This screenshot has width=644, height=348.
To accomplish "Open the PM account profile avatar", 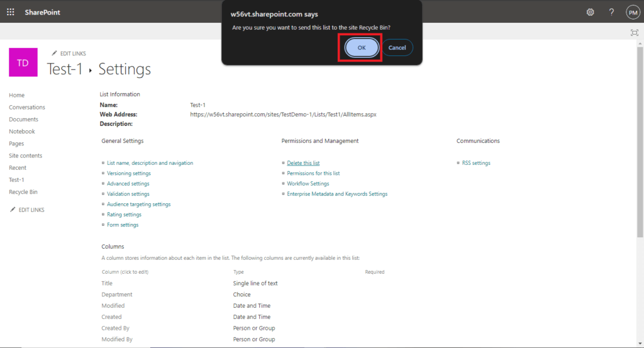I will click(633, 13).
